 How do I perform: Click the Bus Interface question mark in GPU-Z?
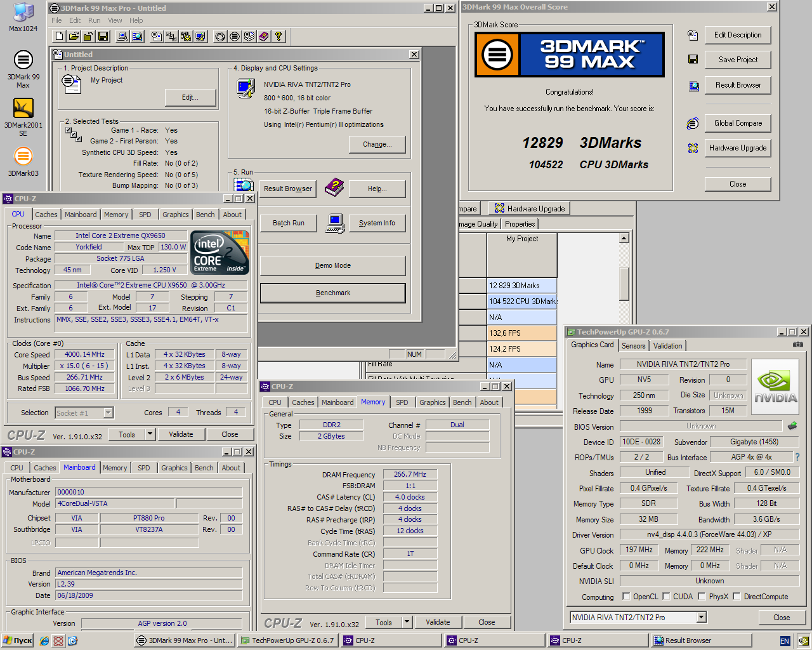click(797, 457)
